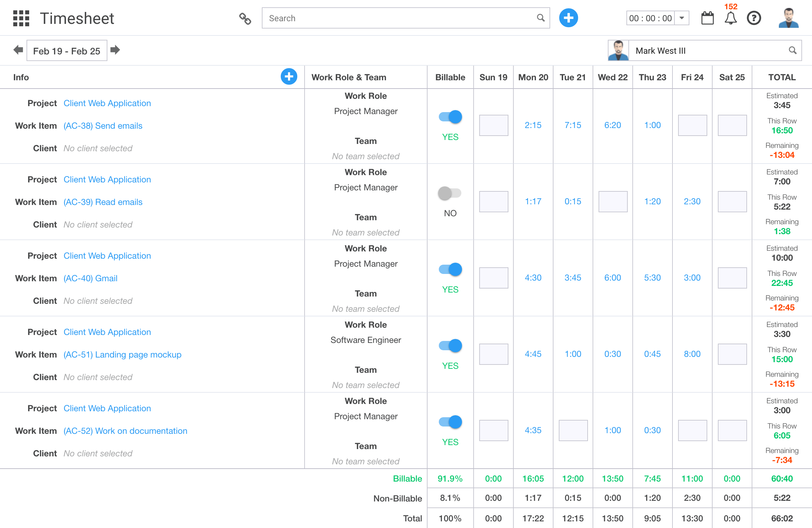The image size is (812, 528).
Task: Toggle billable off for Send emails row
Action: tap(450, 117)
